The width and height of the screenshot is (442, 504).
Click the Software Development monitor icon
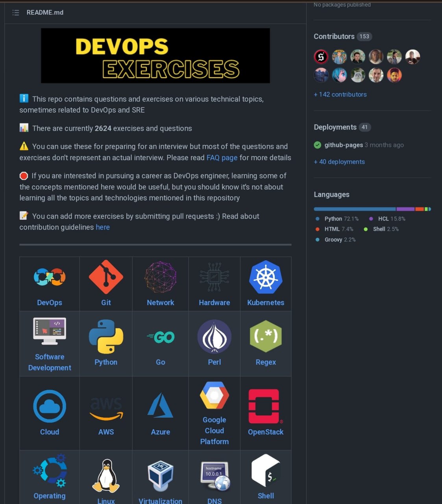point(50,331)
